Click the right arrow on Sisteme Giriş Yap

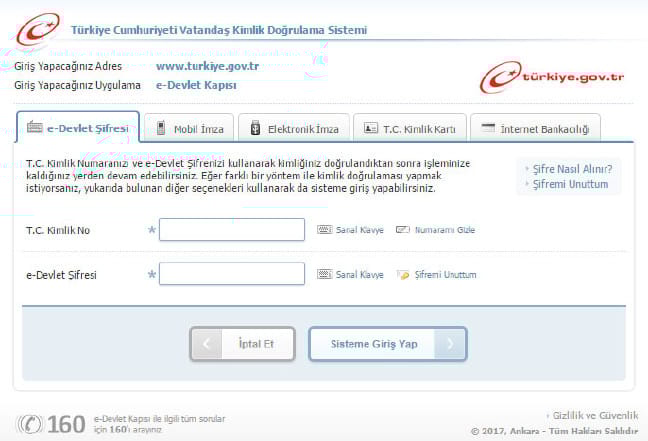[452, 344]
